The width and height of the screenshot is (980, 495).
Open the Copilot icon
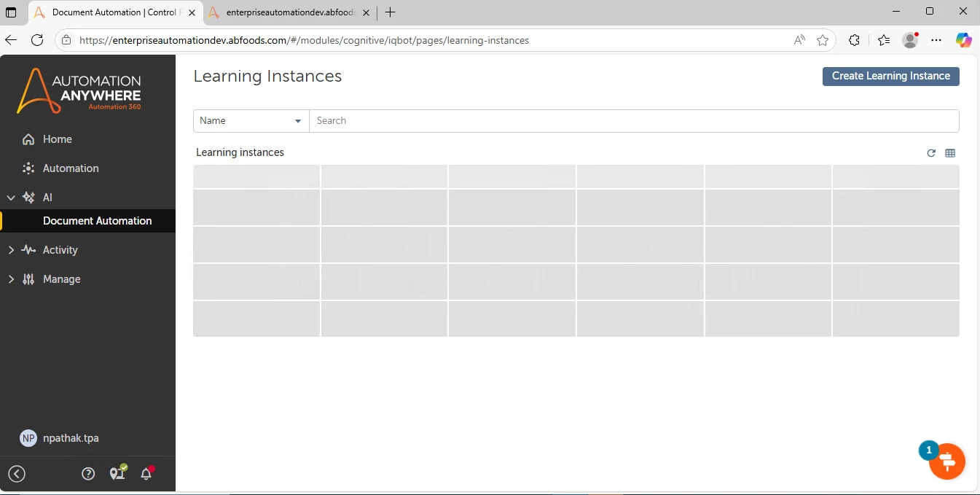(x=964, y=40)
